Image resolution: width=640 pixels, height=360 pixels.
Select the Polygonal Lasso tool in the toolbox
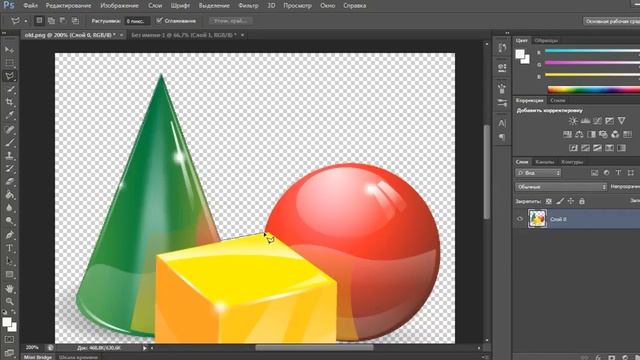coord(9,76)
